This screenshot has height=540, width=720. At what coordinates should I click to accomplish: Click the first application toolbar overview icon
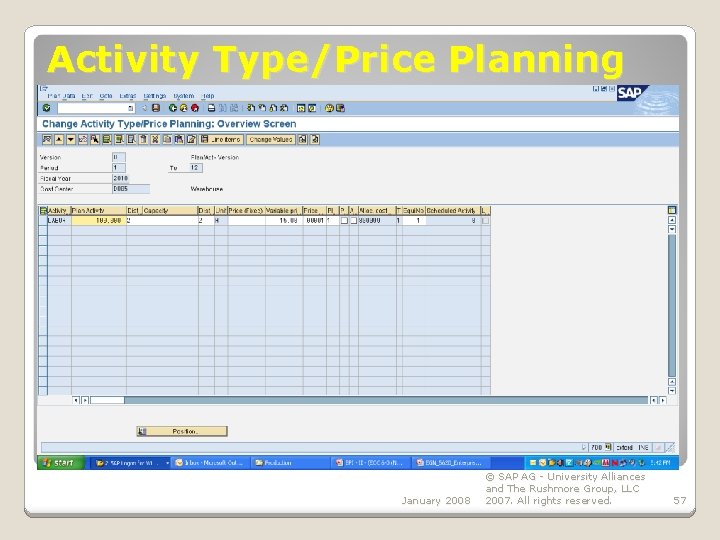click(x=47, y=139)
